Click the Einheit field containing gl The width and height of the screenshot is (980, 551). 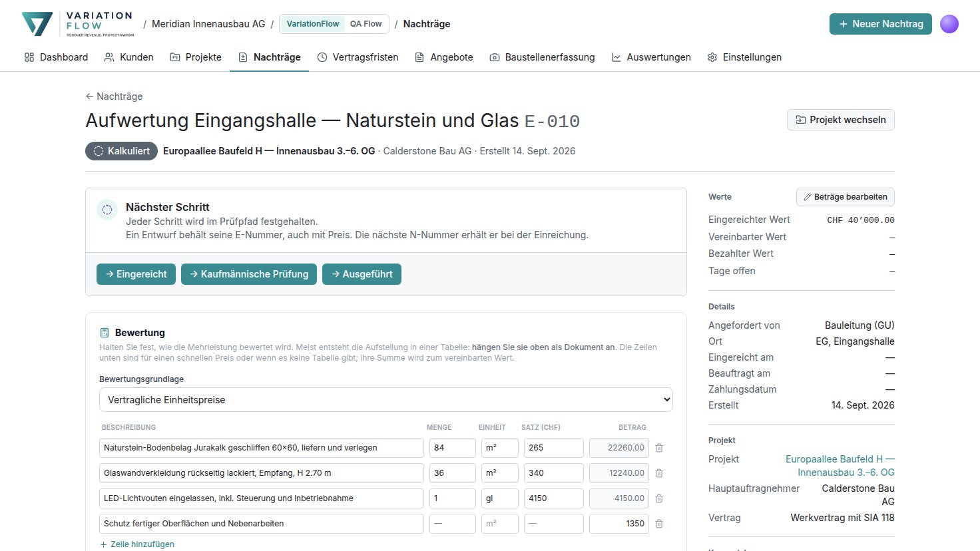tap(500, 498)
